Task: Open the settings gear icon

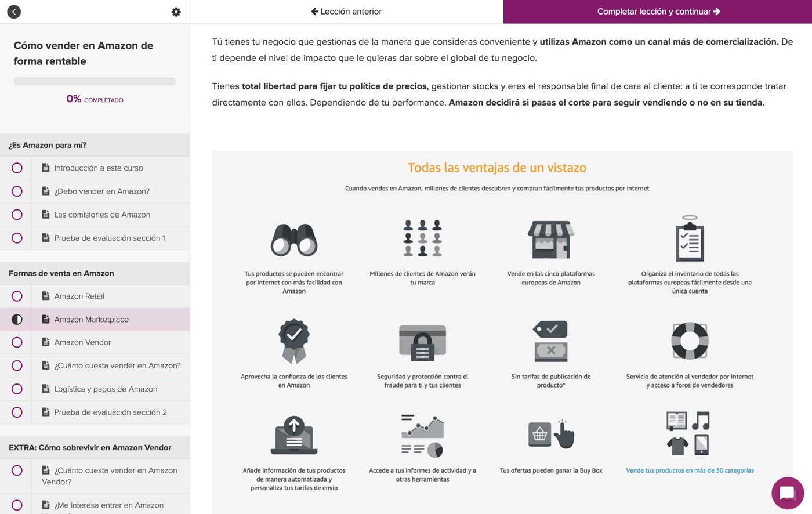Action: pyautogui.click(x=176, y=12)
